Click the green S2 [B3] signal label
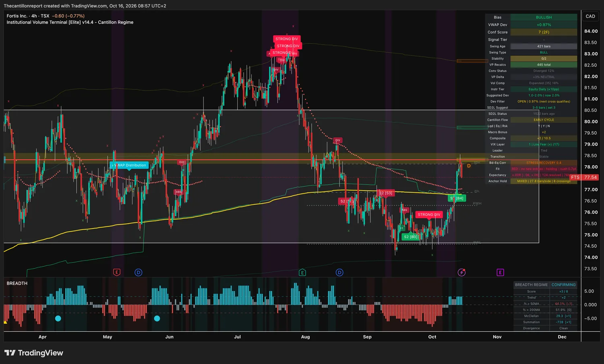 [x=410, y=237]
